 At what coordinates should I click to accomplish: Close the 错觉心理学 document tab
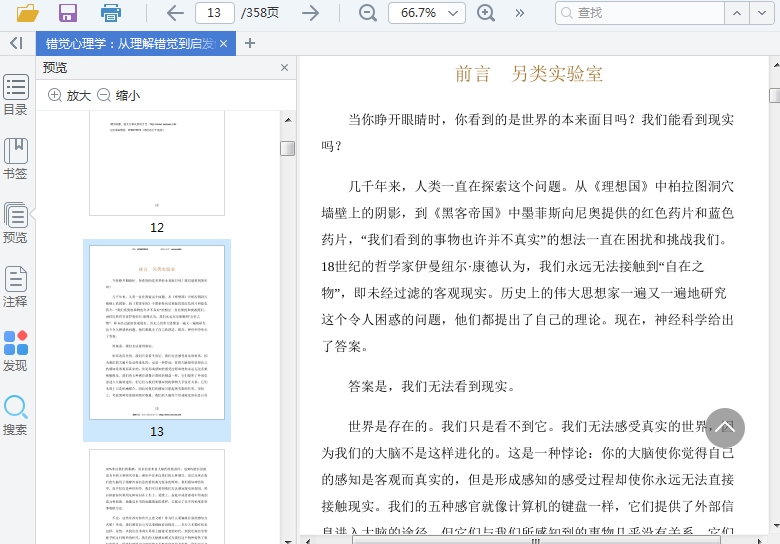tap(223, 43)
